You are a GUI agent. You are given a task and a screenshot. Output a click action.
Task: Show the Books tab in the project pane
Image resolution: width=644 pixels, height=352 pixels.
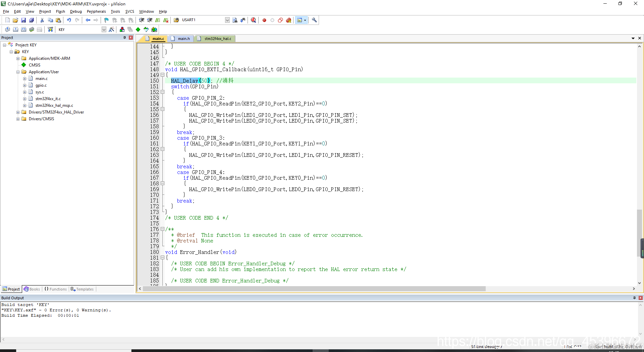(x=32, y=289)
